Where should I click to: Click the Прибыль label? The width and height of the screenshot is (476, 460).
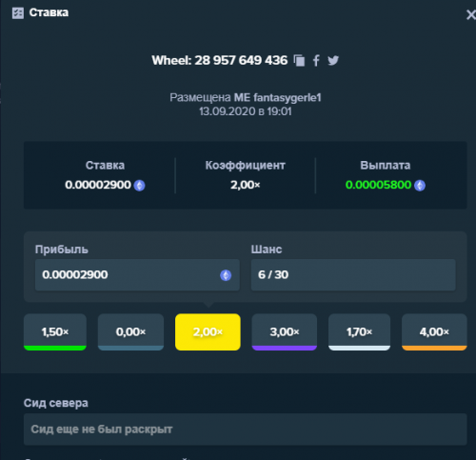click(x=62, y=250)
